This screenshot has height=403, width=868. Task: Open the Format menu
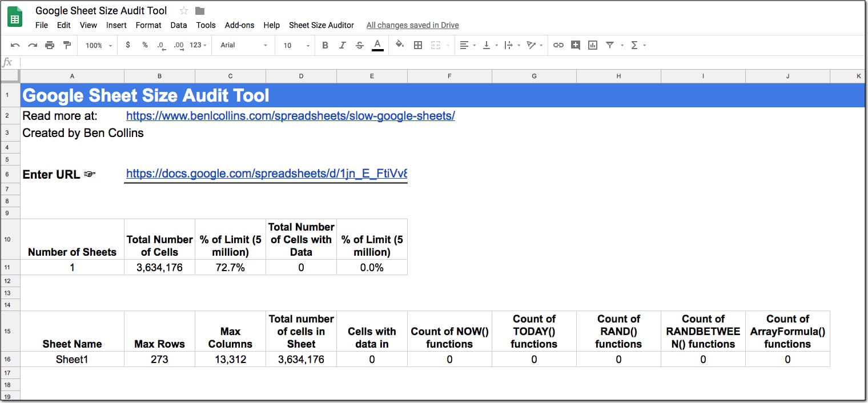148,25
